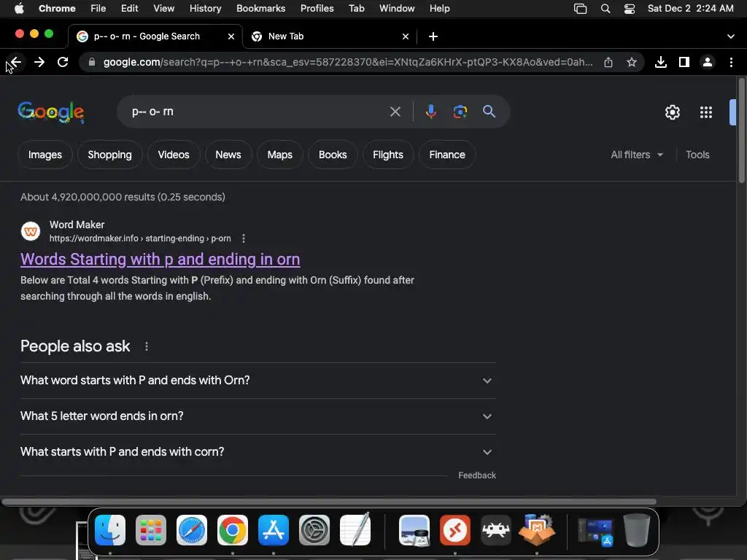Open Control Center in the menu bar

point(630,9)
